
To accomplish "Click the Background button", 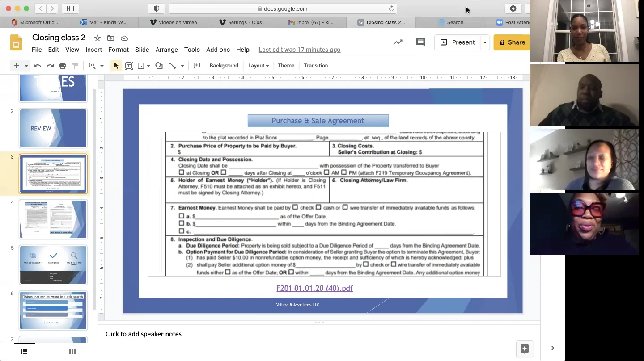I will click(224, 66).
